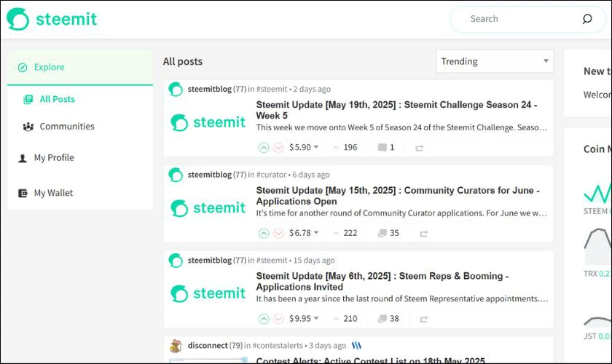The width and height of the screenshot is (612, 364).
Task: Open comments on the $5.90 post
Action: click(x=386, y=147)
